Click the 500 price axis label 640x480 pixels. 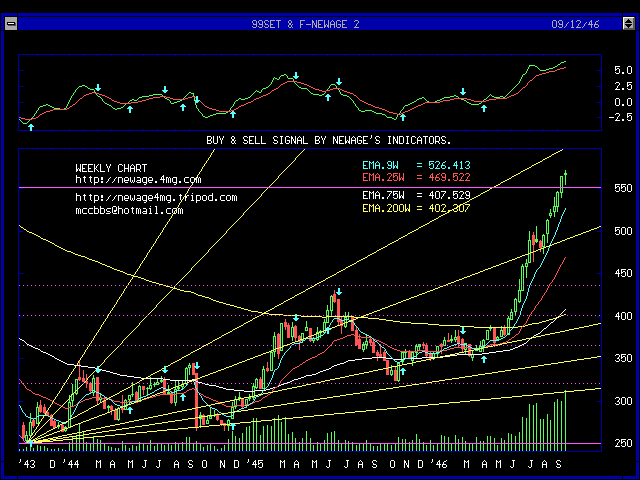[623, 231]
